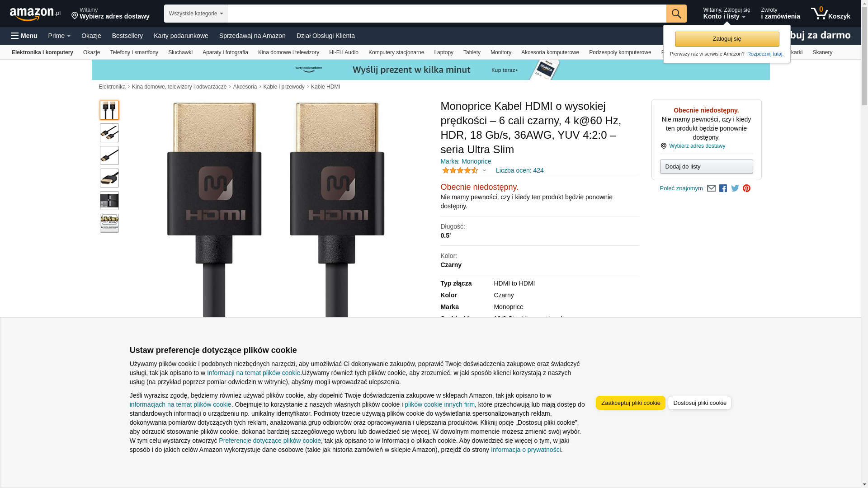The height and width of the screenshot is (488, 868).
Task: Click the star rating for reviews
Action: (x=460, y=170)
